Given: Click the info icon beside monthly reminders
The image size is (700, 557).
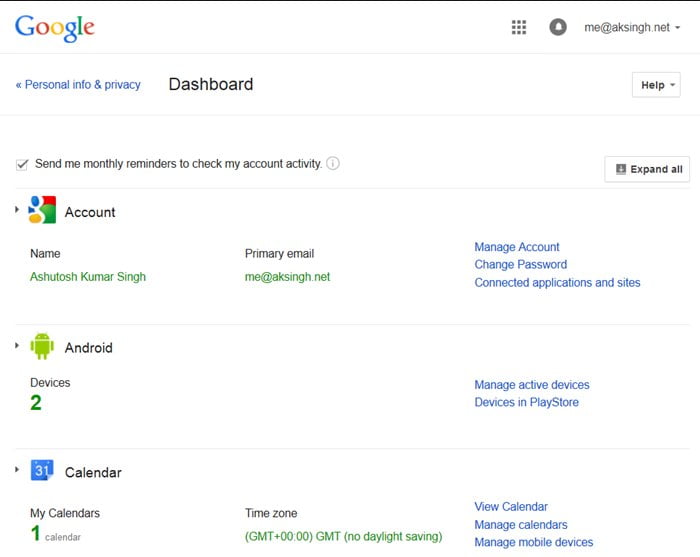Looking at the screenshot, I should 333,163.
